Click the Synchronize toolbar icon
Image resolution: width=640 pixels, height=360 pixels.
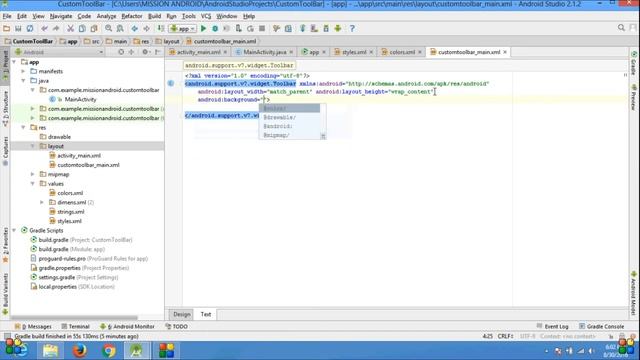[30, 29]
